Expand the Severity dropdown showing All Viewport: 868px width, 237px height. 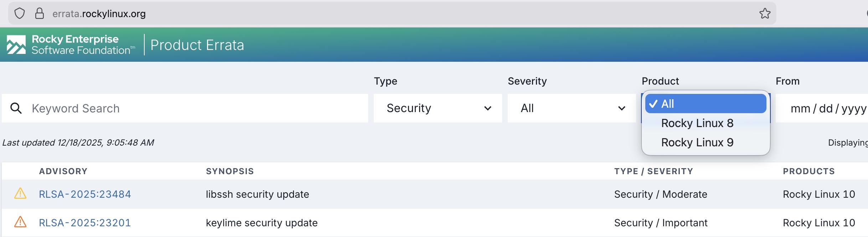pyautogui.click(x=572, y=108)
